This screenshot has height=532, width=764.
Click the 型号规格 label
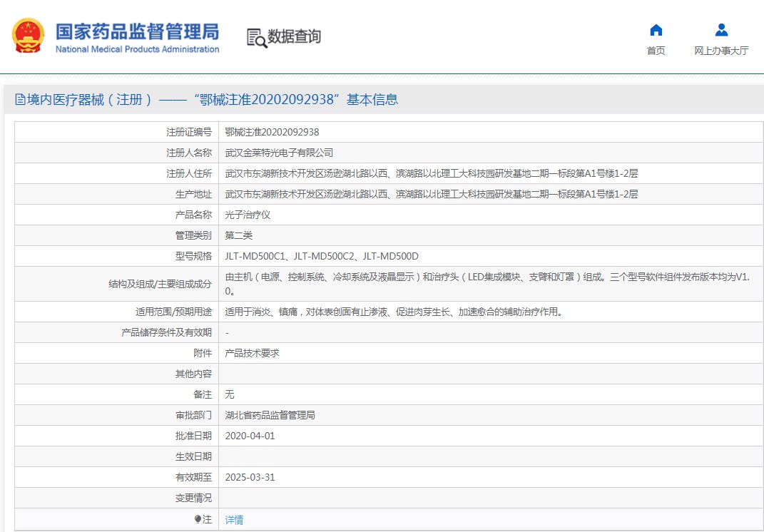[x=193, y=256]
